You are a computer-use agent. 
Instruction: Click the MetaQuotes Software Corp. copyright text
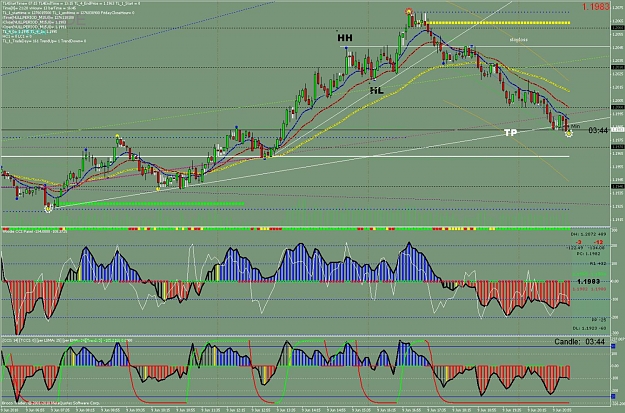point(51,403)
